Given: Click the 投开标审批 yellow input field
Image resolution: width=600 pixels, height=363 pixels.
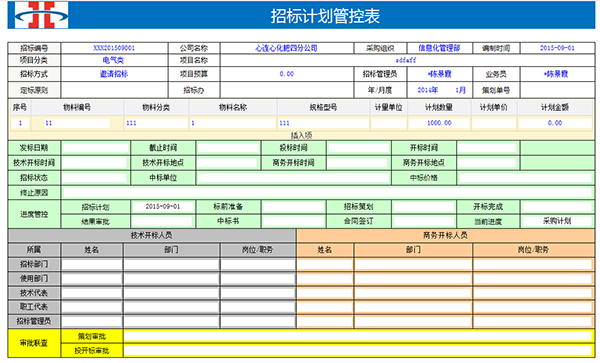Looking at the screenshot, I should 358,350.
